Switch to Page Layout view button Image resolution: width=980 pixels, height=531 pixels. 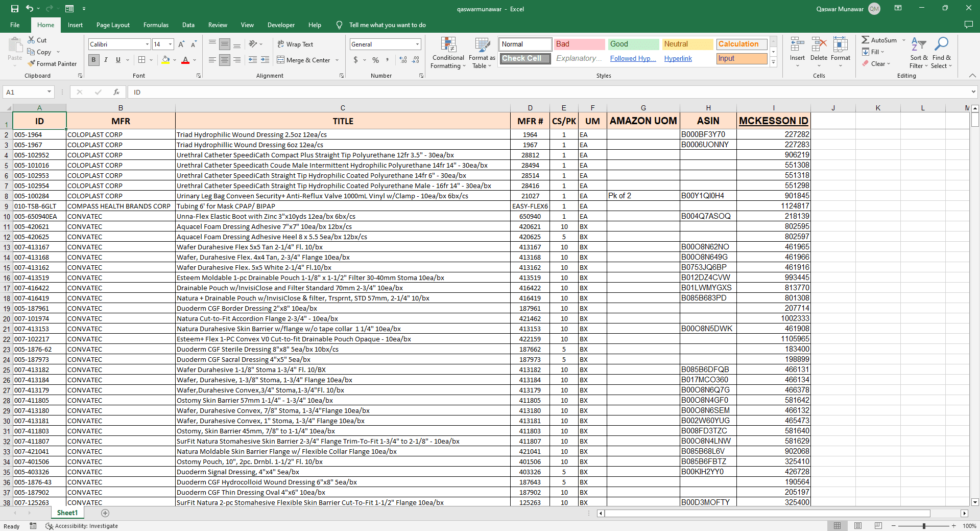(x=858, y=526)
